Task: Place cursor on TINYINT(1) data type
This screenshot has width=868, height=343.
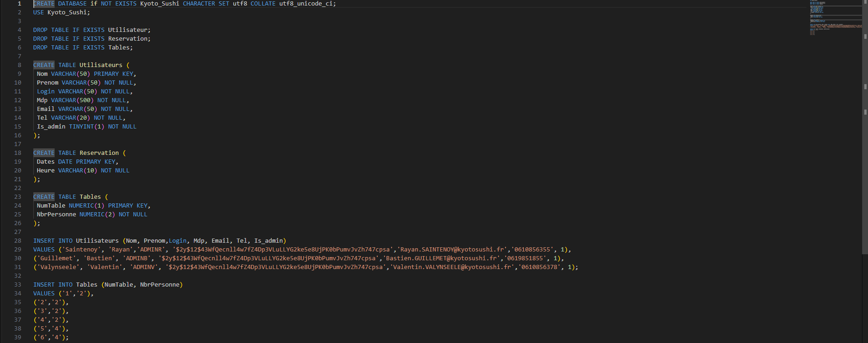Action: click(87, 127)
